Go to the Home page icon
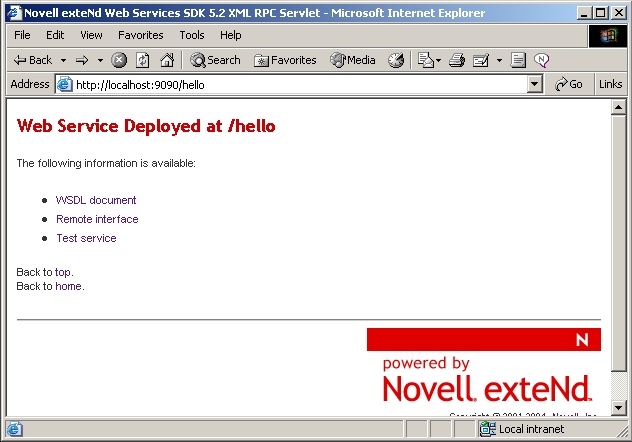632x442 pixels. click(167, 60)
